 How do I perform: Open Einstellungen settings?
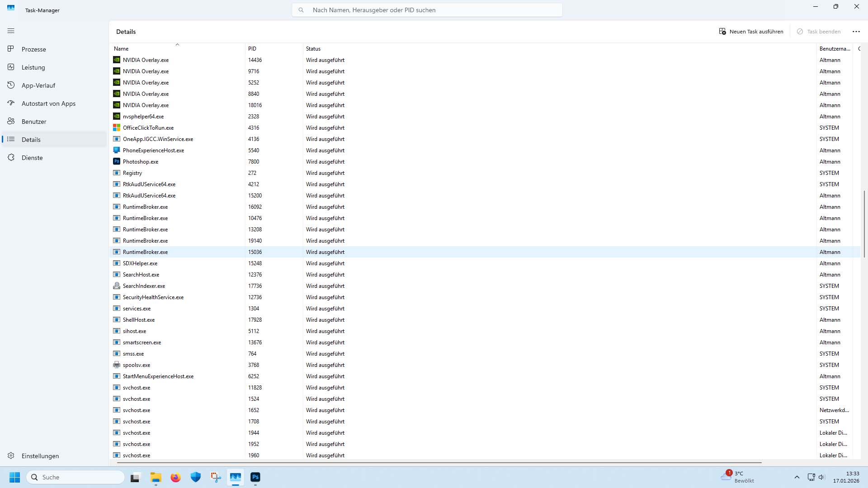pos(40,456)
